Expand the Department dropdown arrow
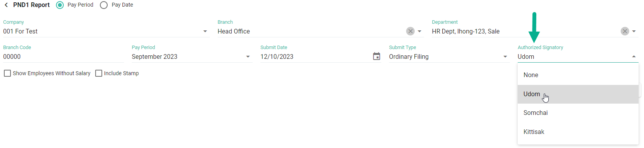The image size is (644, 148). (x=634, y=31)
